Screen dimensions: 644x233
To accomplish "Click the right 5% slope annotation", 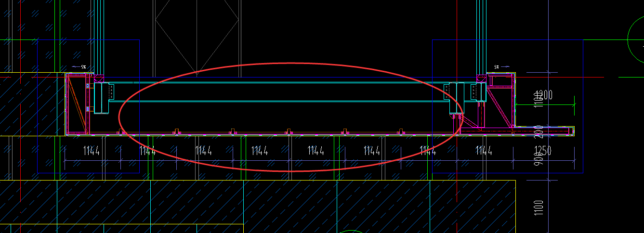I will point(497,67).
